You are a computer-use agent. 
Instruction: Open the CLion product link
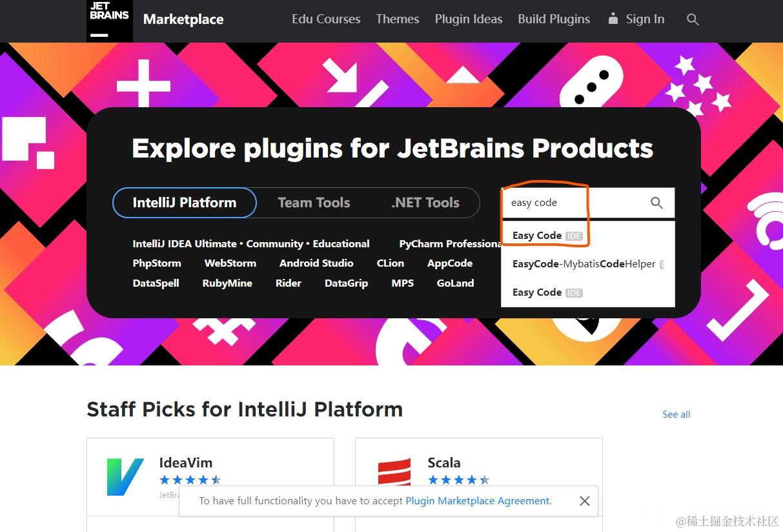click(391, 263)
